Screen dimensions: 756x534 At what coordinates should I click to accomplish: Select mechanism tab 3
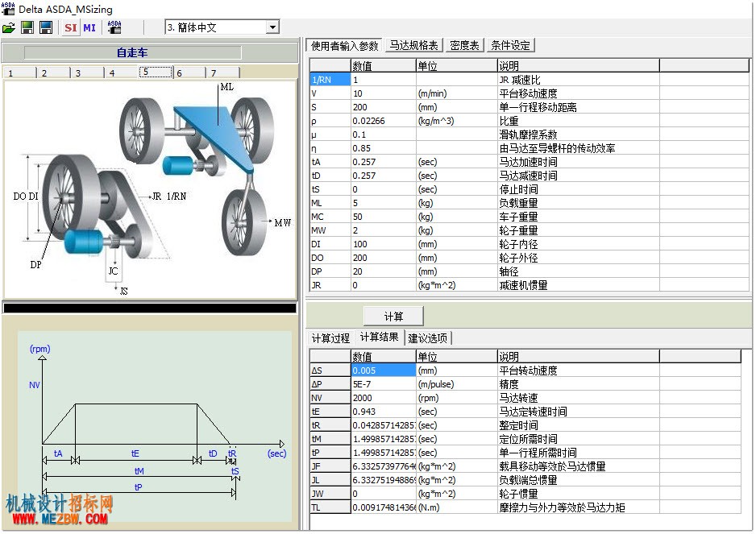point(88,72)
